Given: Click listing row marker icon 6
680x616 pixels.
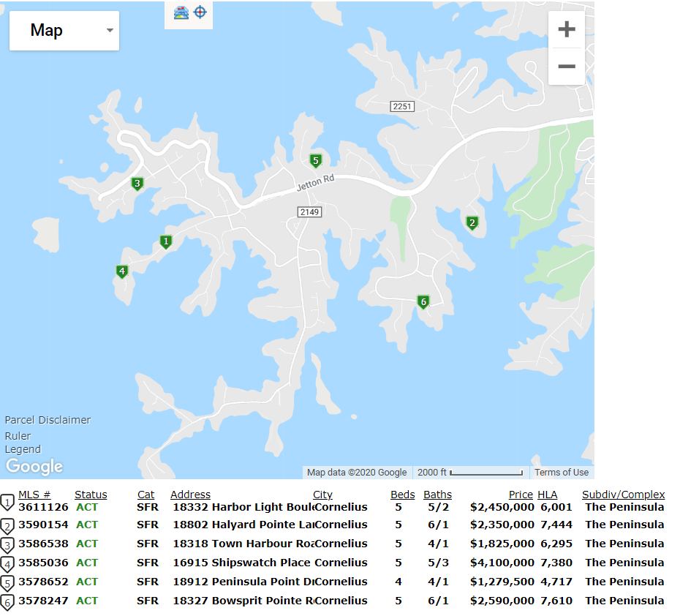Looking at the screenshot, I should [x=7, y=603].
